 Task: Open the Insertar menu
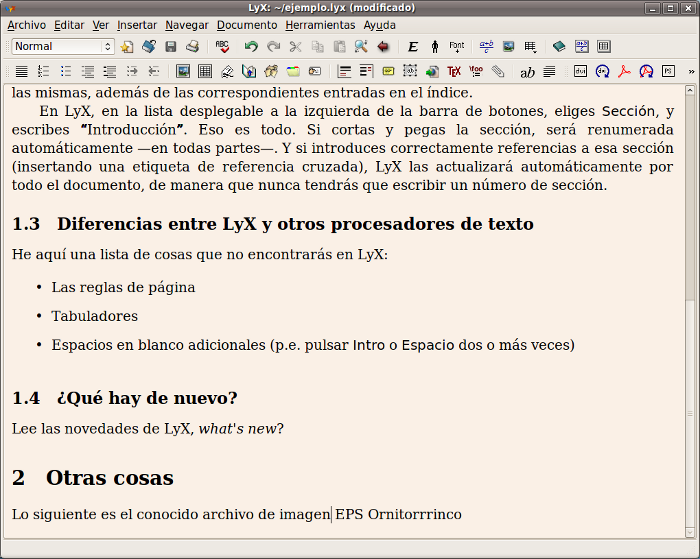click(137, 25)
